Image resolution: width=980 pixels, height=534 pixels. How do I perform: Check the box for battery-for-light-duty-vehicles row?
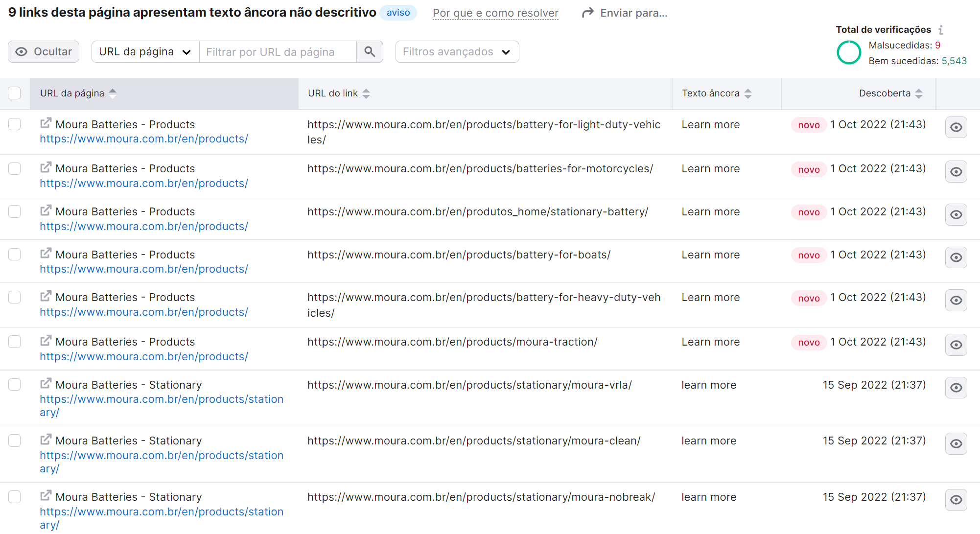pos(15,124)
